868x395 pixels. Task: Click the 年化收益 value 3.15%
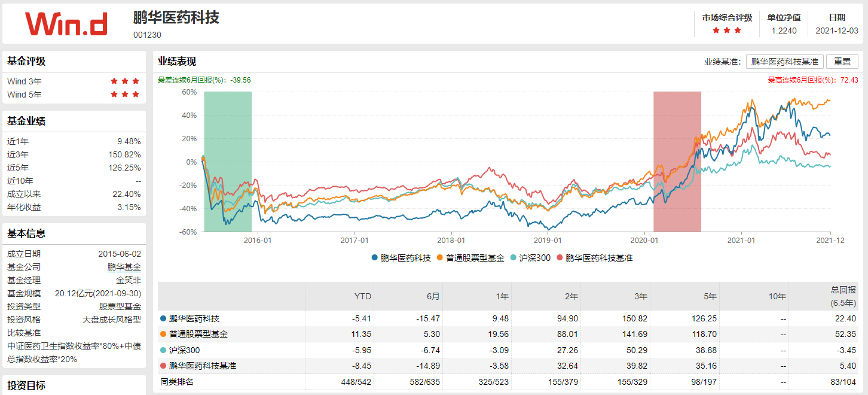(129, 208)
